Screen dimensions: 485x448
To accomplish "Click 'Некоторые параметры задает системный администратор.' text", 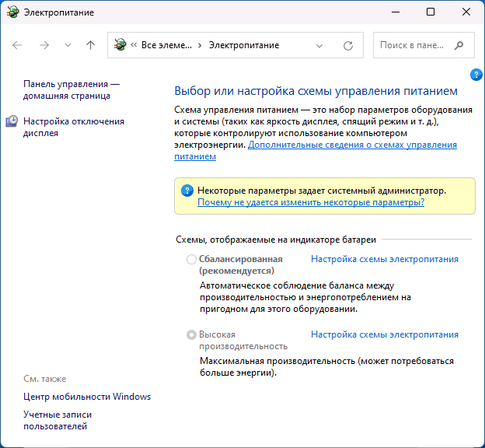I will (322, 191).
